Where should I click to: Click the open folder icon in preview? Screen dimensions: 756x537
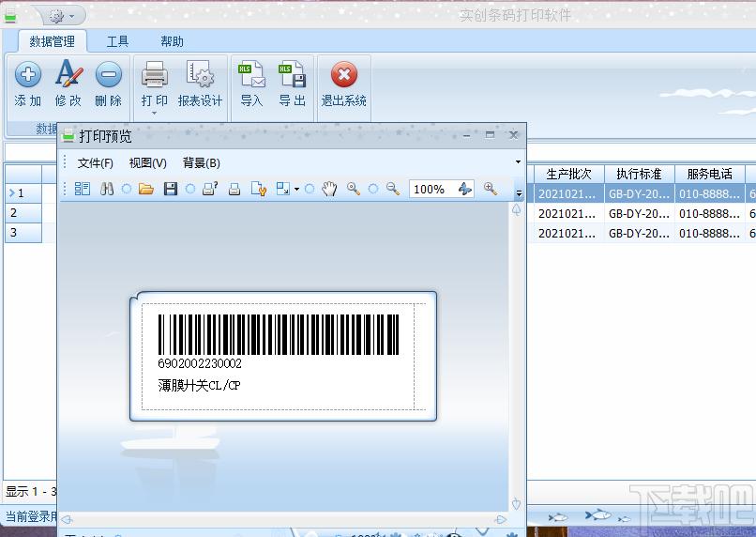pyautogui.click(x=146, y=189)
